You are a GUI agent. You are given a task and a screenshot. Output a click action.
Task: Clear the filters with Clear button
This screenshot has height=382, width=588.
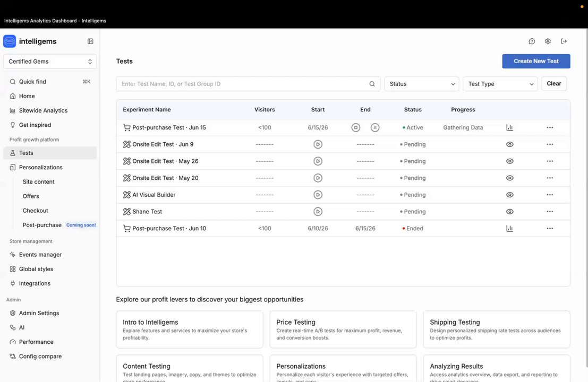(554, 84)
